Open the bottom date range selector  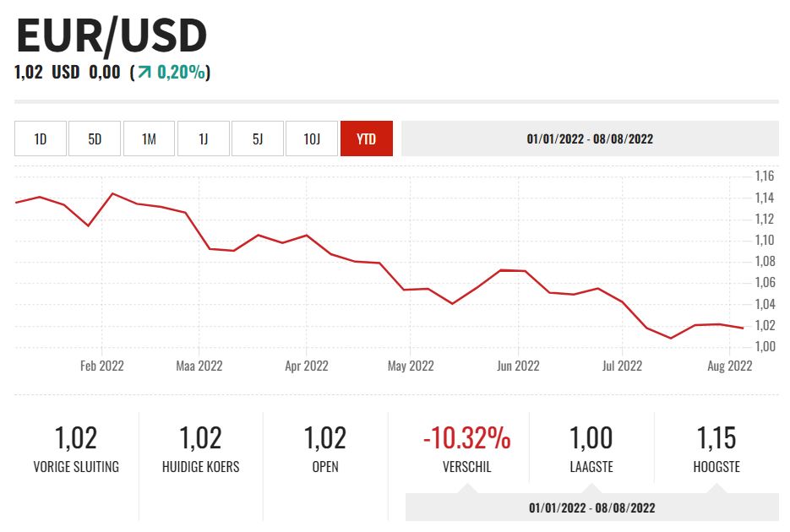click(x=591, y=508)
